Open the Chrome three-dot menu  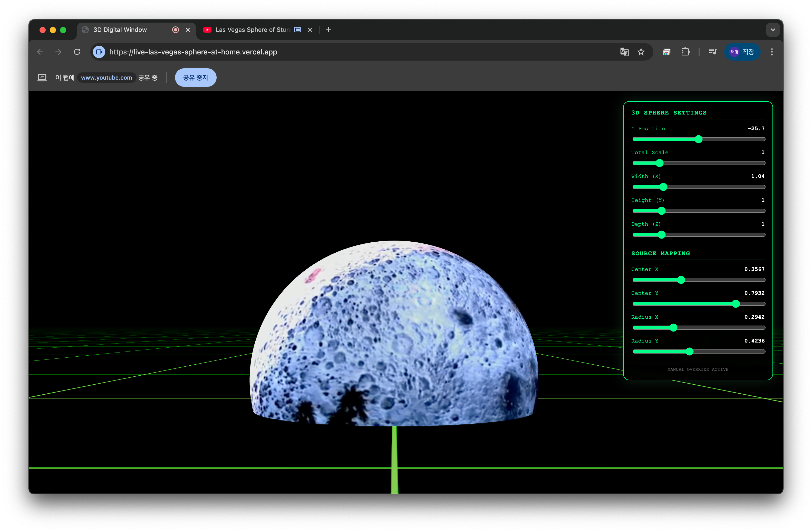(772, 52)
